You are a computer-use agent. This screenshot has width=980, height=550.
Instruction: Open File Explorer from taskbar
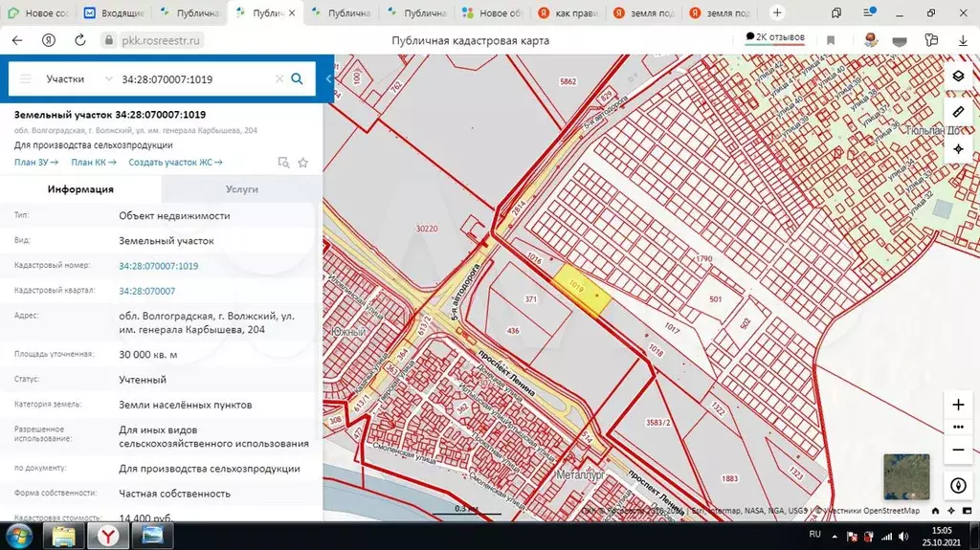click(63, 537)
